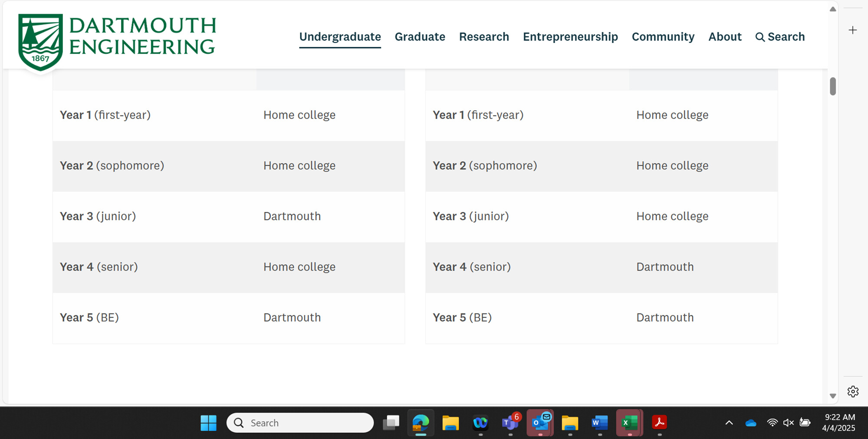Select right table 'Year 3 (junior)' cell
868x439 pixels.
pos(527,216)
